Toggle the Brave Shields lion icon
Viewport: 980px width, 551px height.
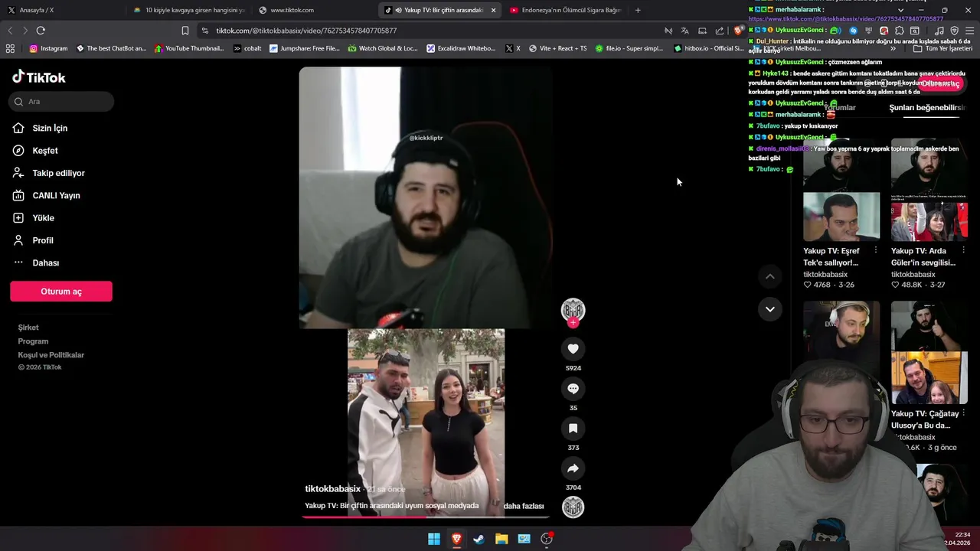coord(737,31)
